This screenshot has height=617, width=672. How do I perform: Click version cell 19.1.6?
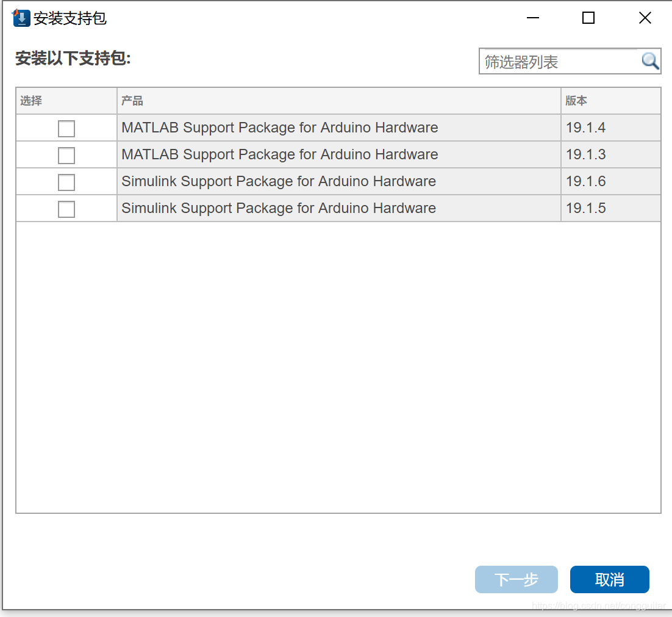click(x=610, y=181)
